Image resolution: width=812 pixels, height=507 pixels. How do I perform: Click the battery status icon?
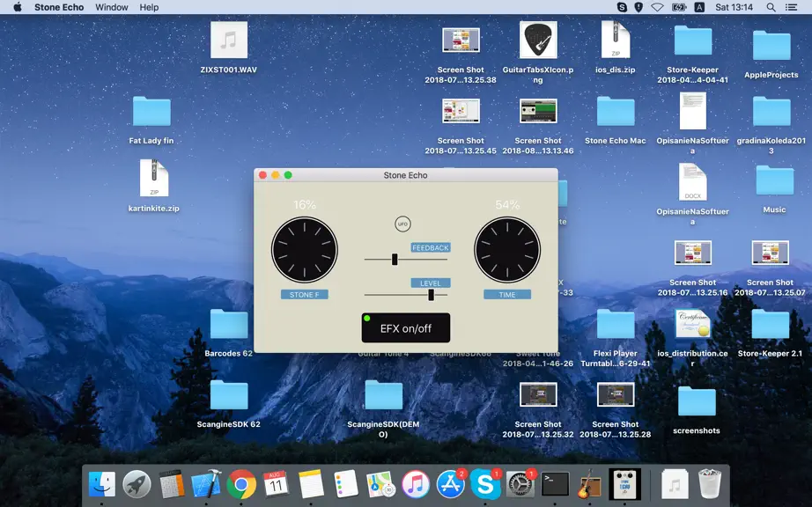pos(679,7)
